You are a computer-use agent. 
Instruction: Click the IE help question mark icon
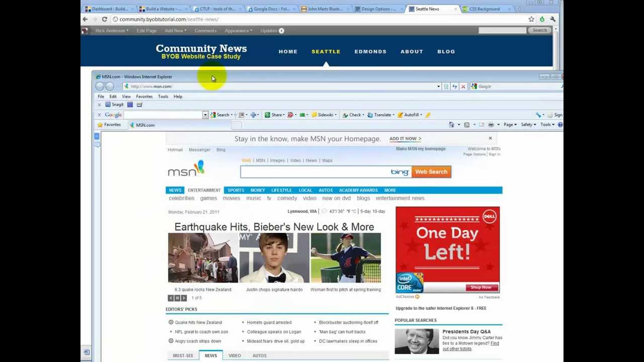click(x=560, y=125)
